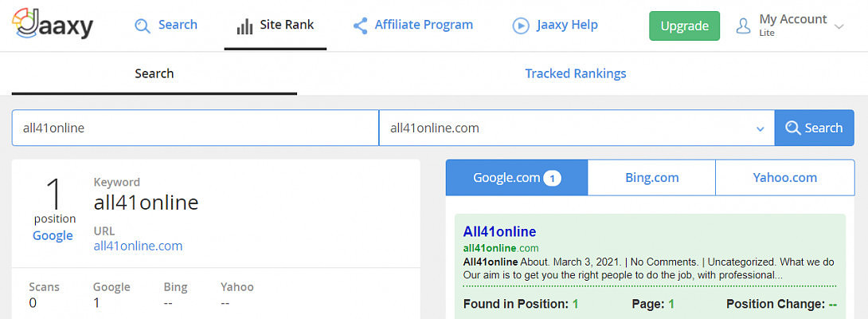
Task: Click the Yahoo column header
Action: 237,287
